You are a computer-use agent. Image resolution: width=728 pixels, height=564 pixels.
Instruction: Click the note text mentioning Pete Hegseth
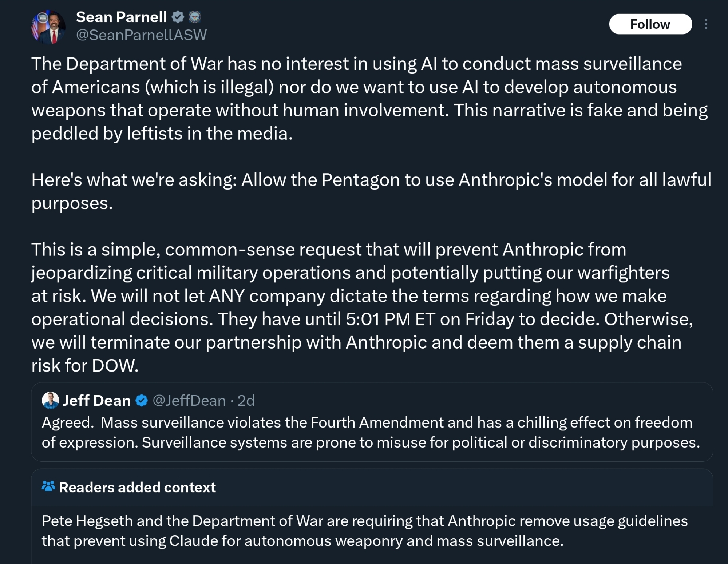tap(364, 531)
